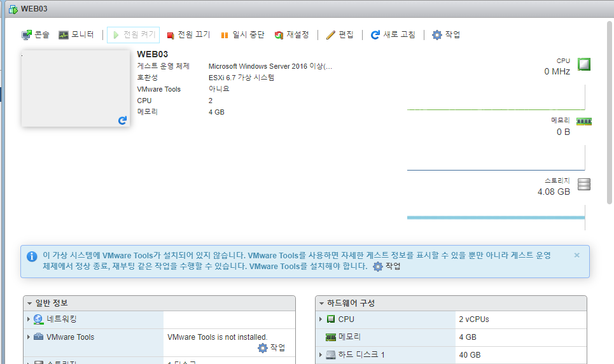Click the WEB03 VM icon in title bar

[13, 9]
